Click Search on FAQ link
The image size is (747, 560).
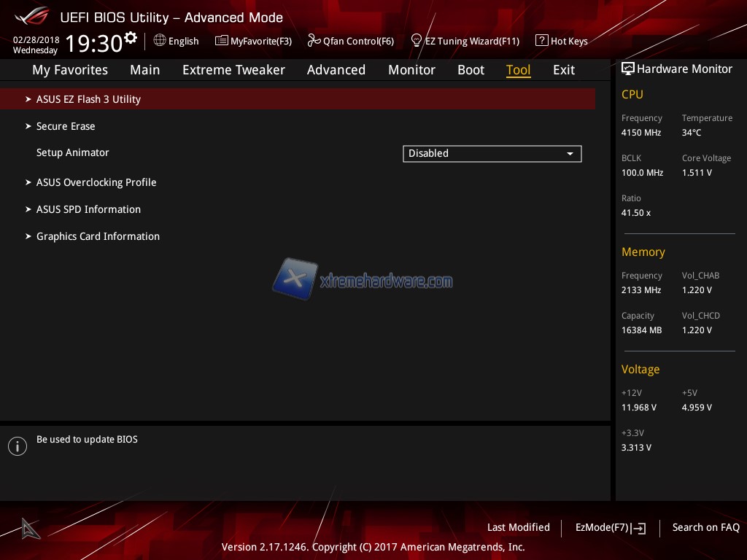[705, 527]
